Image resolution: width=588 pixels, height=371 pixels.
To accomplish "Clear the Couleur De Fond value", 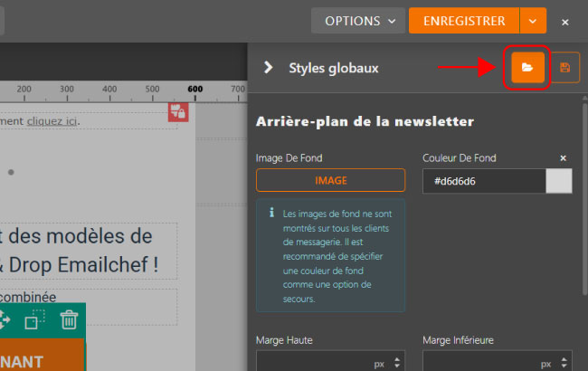I will tap(563, 158).
